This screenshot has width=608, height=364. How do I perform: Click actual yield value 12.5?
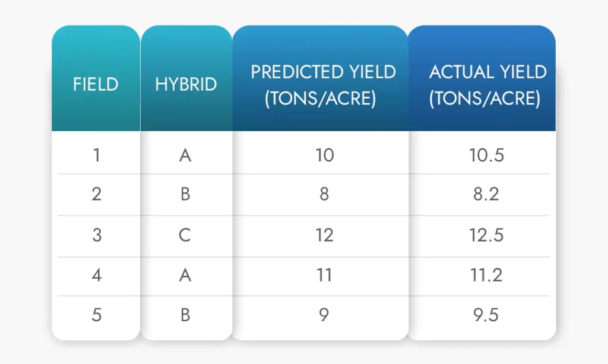[486, 235]
